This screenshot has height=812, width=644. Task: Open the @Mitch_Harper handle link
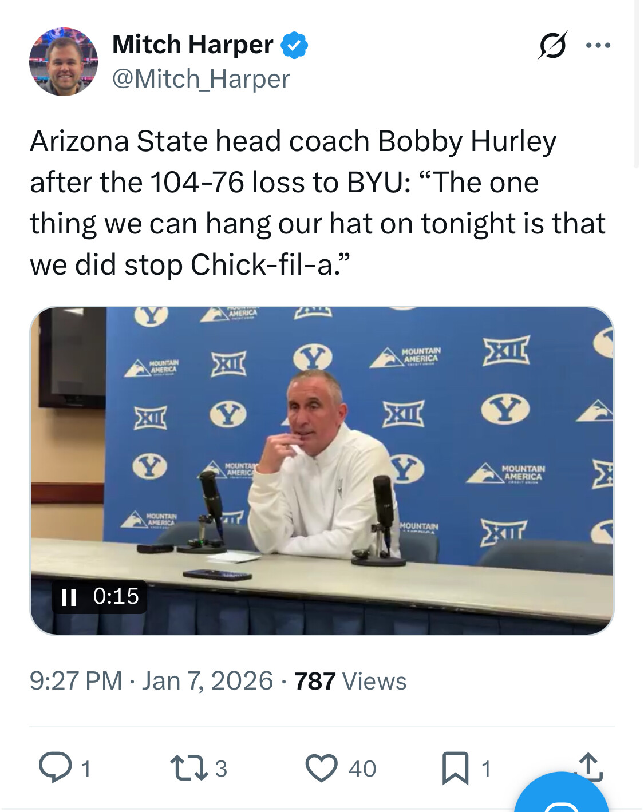[201, 79]
